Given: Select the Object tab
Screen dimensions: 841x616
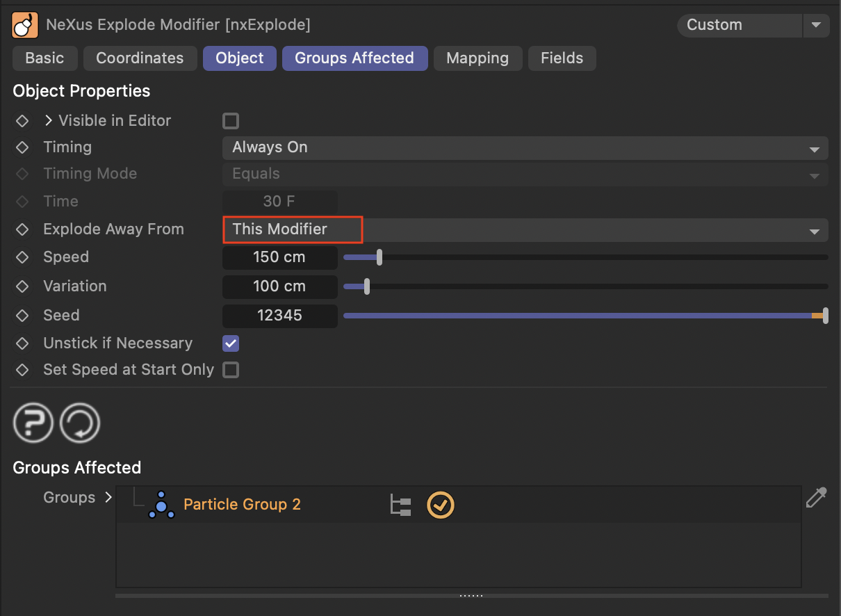Looking at the screenshot, I should pos(240,58).
